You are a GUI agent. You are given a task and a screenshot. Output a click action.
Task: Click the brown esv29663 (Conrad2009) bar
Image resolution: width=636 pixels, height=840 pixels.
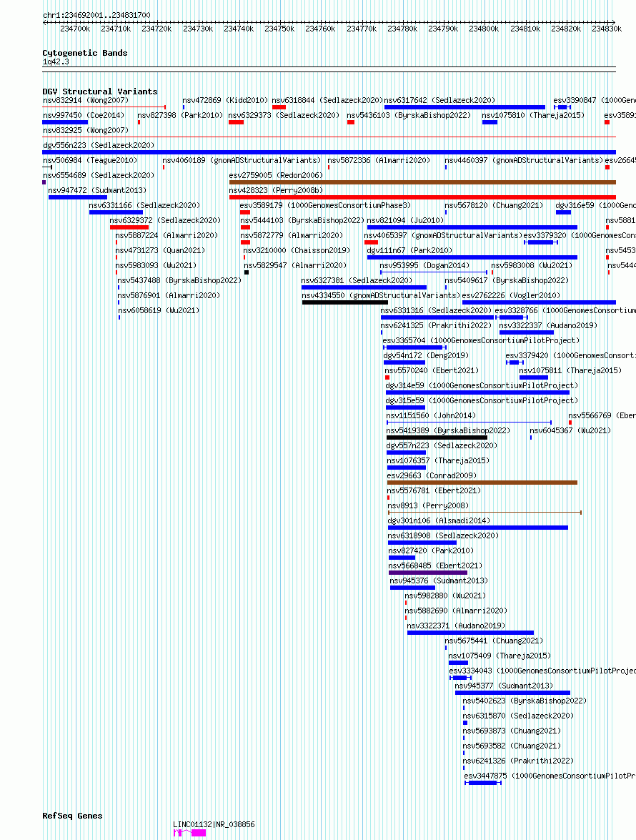click(482, 483)
